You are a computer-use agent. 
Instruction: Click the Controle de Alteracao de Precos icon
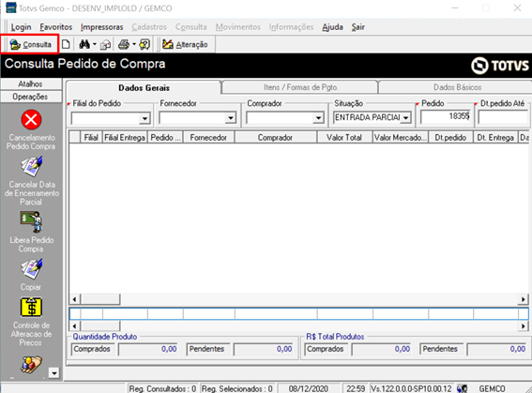[31, 308]
